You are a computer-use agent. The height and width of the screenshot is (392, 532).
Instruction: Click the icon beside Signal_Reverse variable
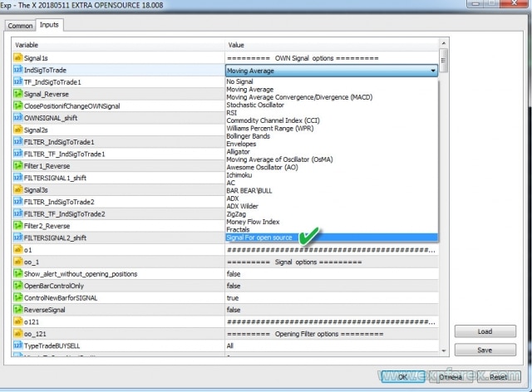pyautogui.click(x=17, y=95)
